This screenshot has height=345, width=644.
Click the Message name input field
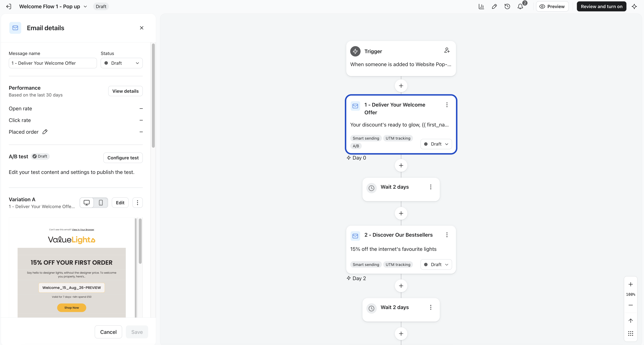pos(53,63)
